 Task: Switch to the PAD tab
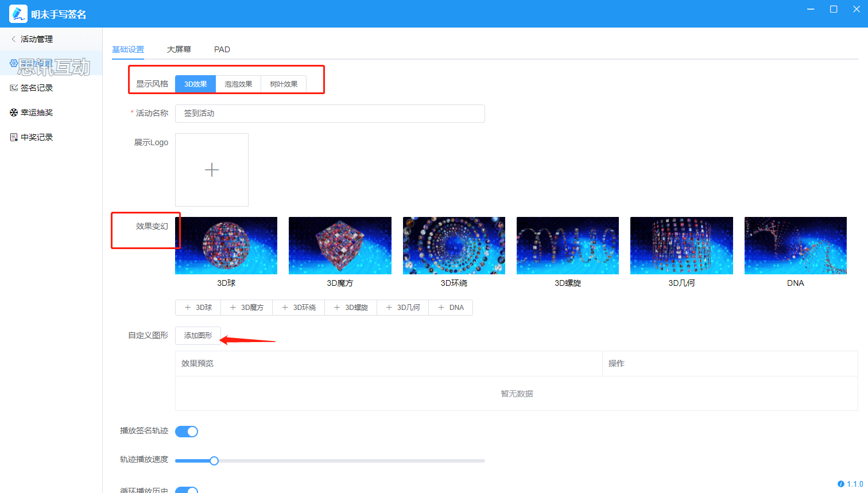[x=222, y=49]
